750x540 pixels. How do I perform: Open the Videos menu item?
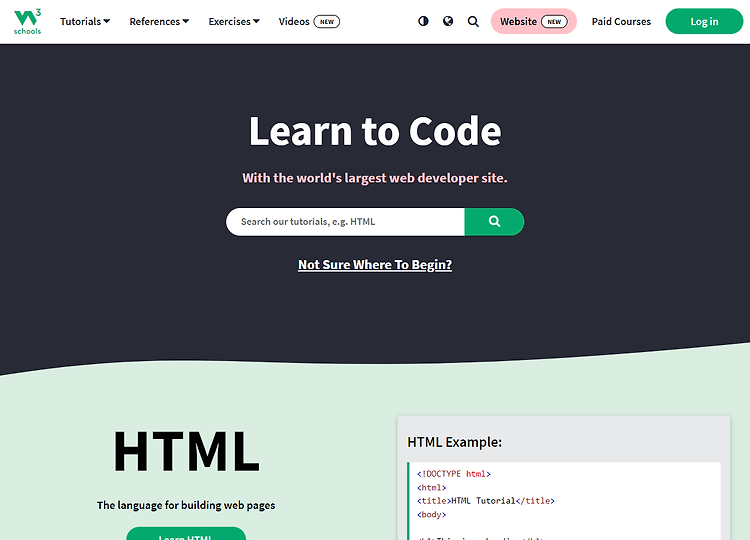click(309, 22)
